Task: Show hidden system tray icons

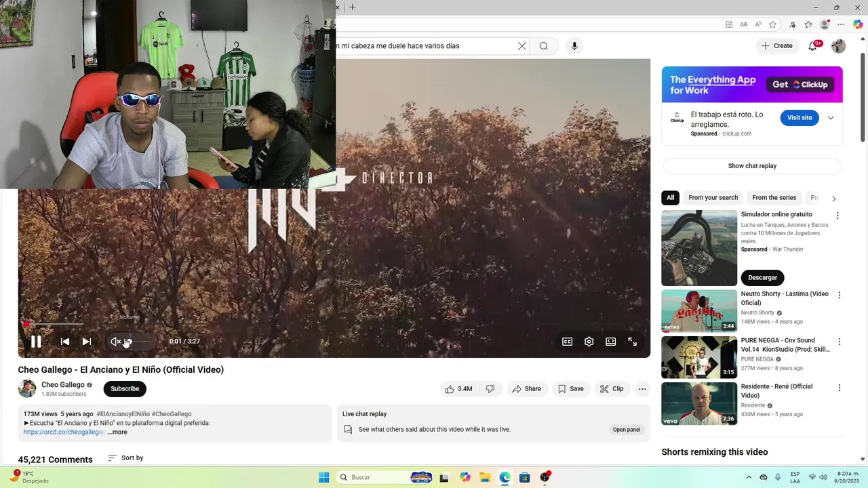Action: [749, 477]
